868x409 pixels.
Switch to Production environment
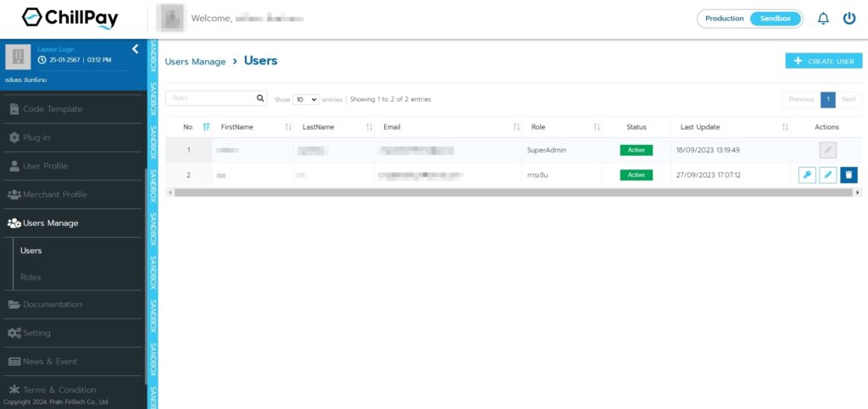[724, 19]
